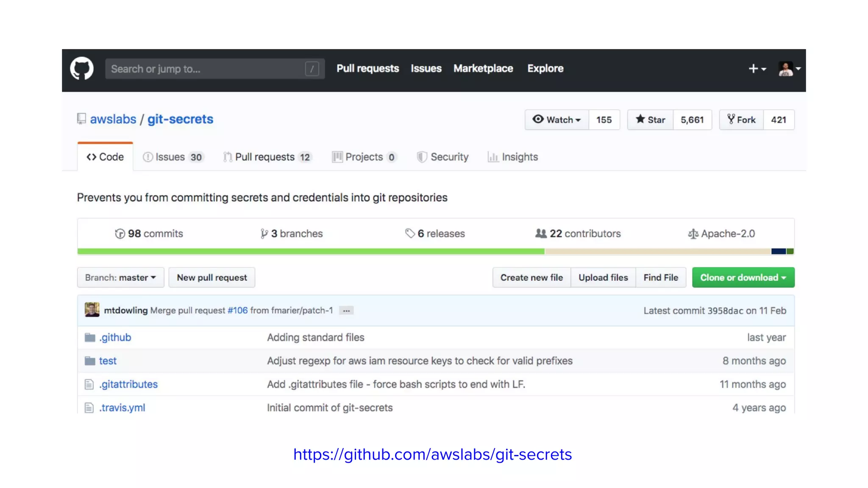Open 98 commits link

[x=149, y=233]
